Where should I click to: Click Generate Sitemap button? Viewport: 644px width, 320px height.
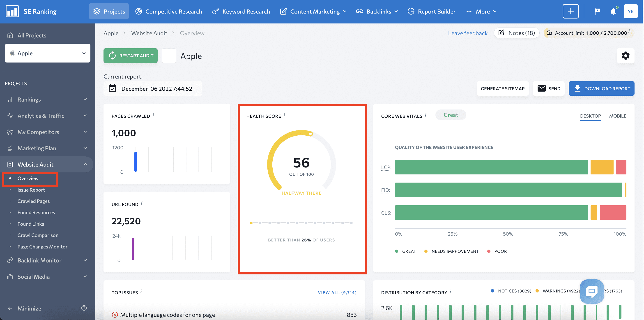click(x=502, y=88)
